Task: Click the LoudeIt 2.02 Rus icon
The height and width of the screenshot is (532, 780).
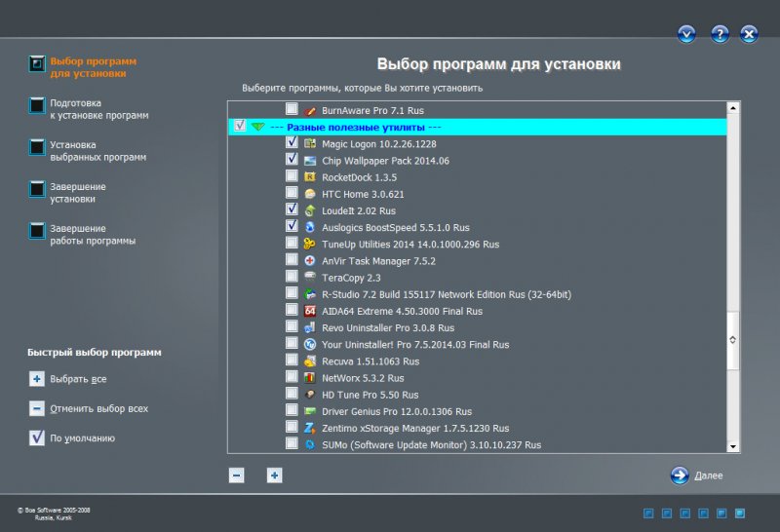Action: [310, 210]
